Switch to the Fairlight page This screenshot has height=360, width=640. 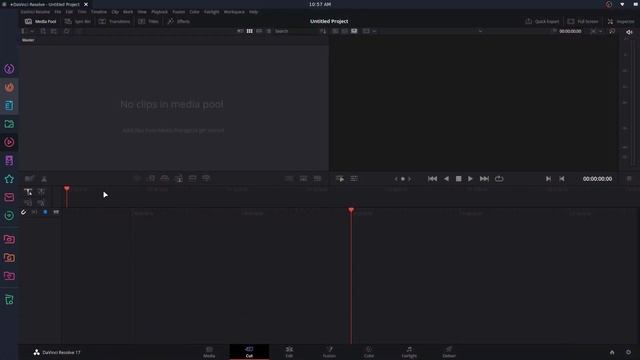point(409,352)
